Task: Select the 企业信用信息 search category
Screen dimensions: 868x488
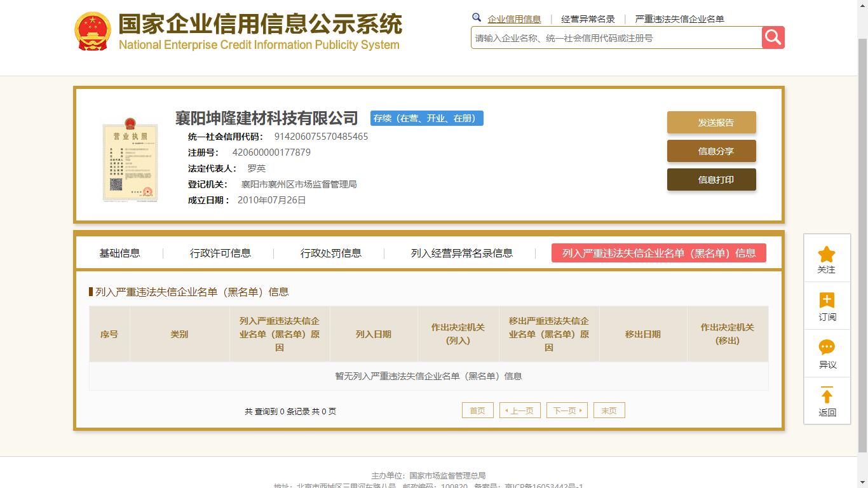Action: tap(514, 19)
